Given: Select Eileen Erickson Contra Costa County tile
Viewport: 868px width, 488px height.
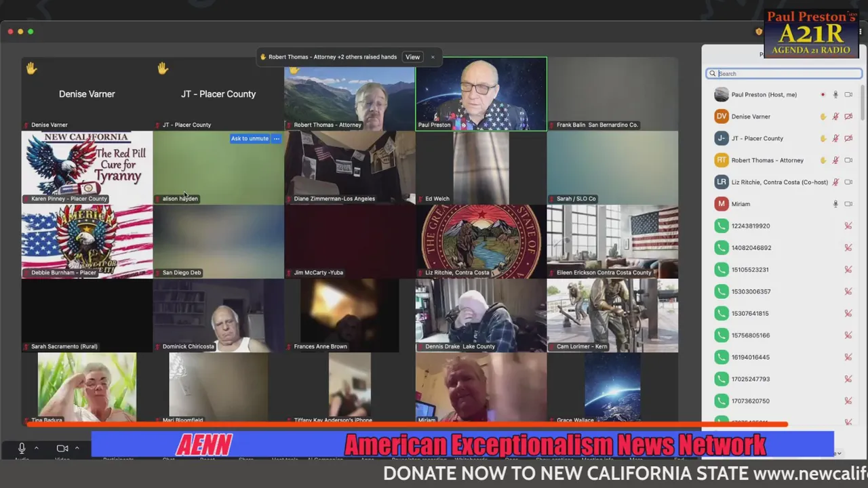Looking at the screenshot, I should coord(612,241).
